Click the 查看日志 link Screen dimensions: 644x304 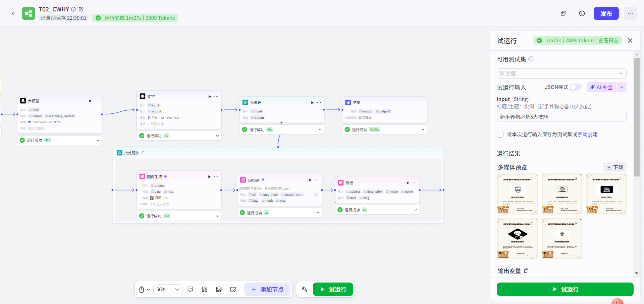coord(608,41)
